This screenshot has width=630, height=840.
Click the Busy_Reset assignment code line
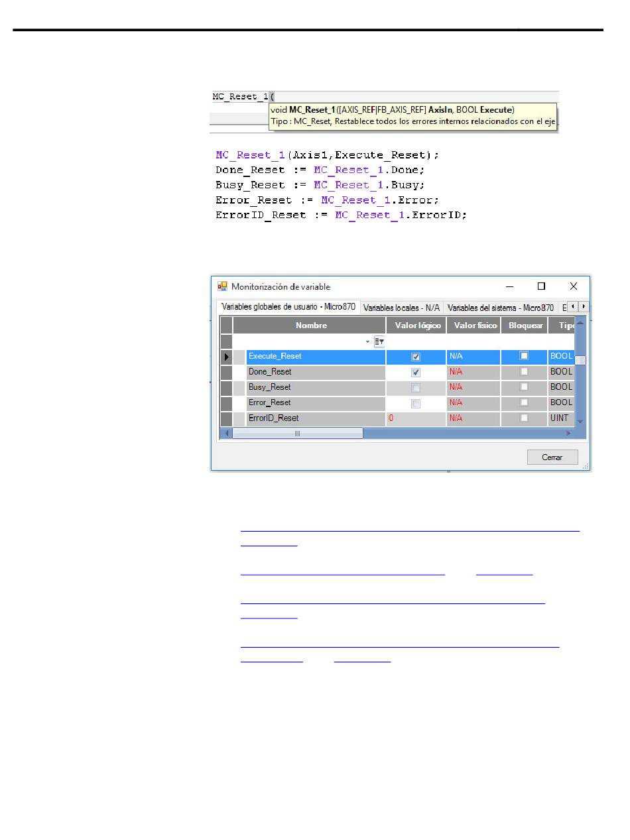click(320, 185)
